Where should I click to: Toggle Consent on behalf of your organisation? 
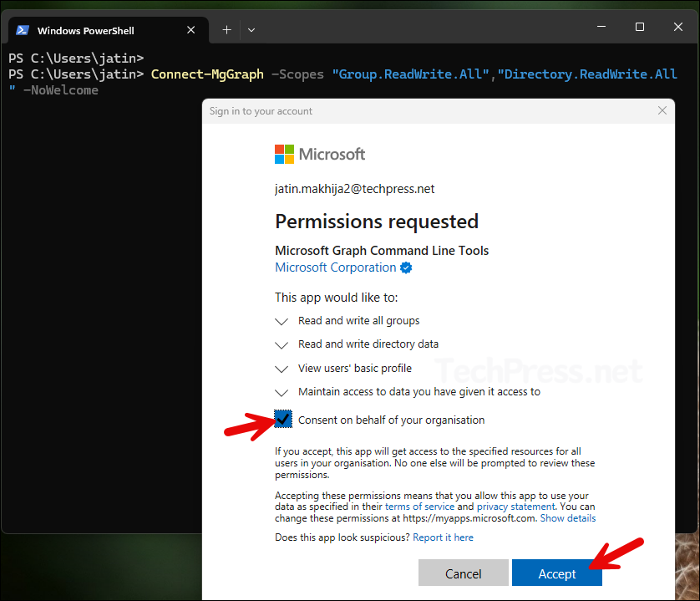[284, 420]
